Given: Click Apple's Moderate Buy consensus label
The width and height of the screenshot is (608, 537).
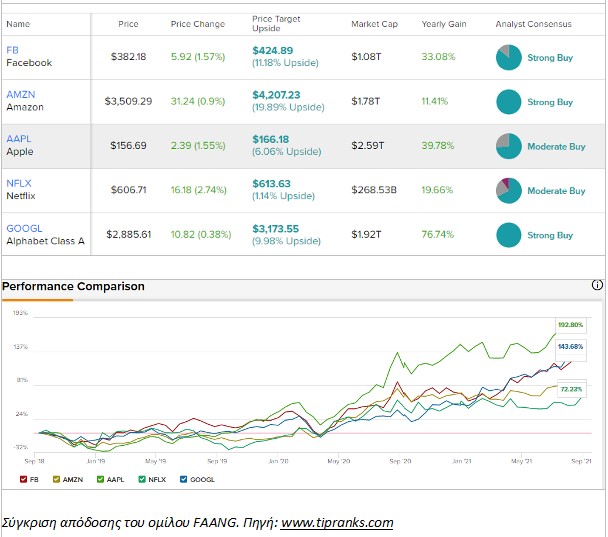Looking at the screenshot, I should 556,147.
